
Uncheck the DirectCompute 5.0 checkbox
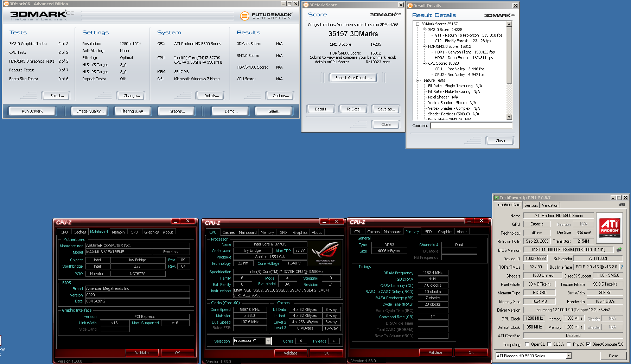[588, 344]
